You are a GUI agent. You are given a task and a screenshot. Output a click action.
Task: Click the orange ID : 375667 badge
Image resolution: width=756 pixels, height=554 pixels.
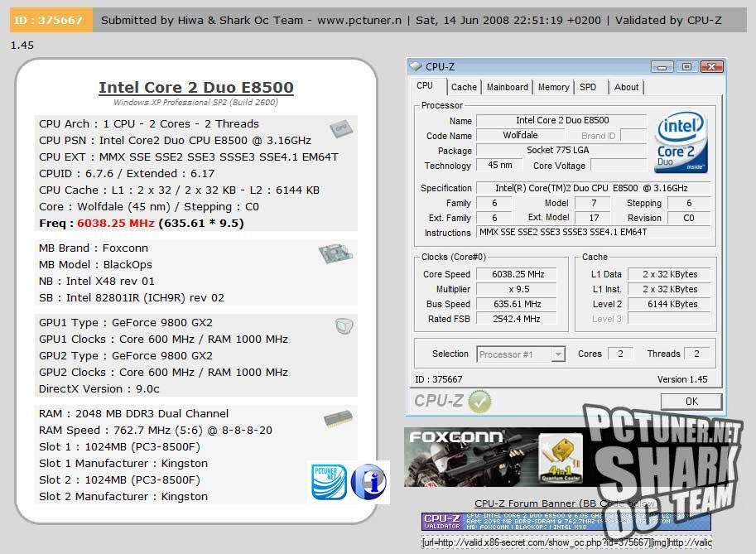coord(51,20)
